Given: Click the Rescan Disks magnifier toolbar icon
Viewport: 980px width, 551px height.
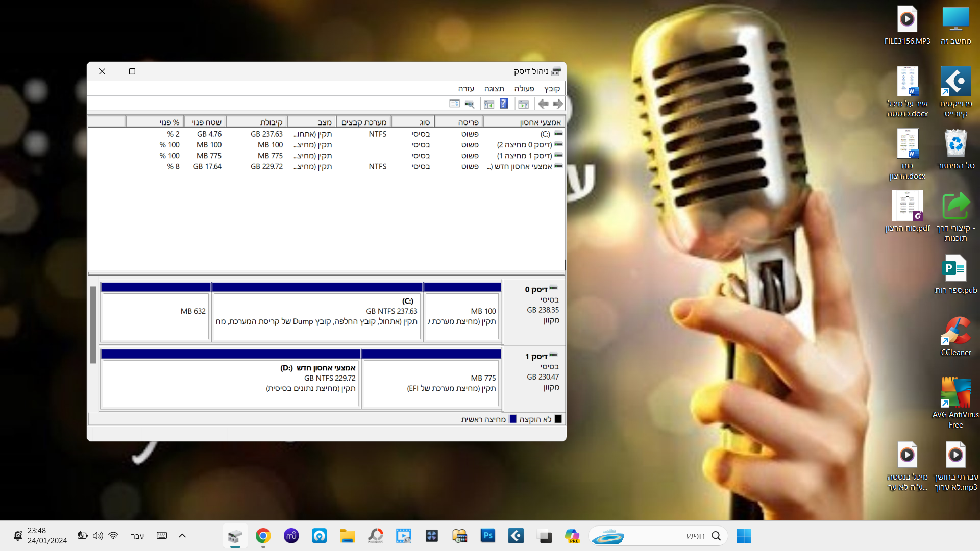Looking at the screenshot, I should click(x=470, y=104).
